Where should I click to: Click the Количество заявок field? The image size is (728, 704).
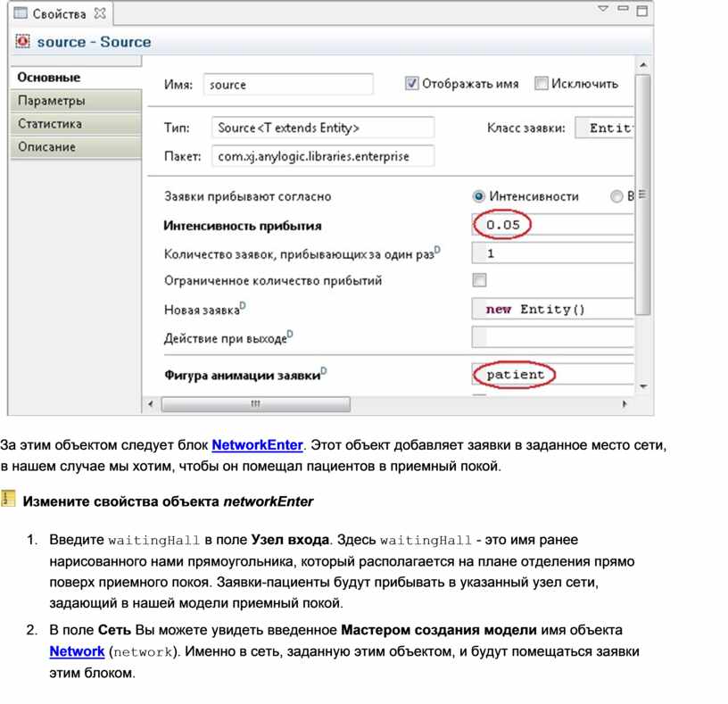[552, 253]
